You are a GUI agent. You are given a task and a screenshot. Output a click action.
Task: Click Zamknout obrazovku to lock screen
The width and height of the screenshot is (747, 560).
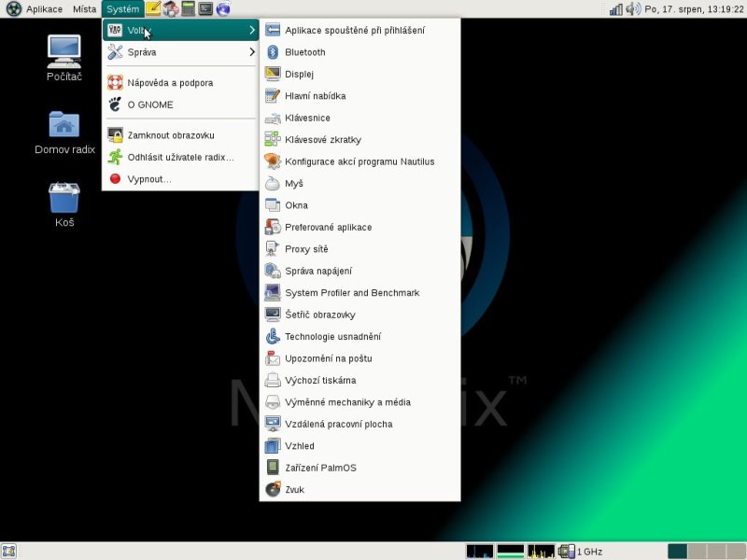coord(170,135)
